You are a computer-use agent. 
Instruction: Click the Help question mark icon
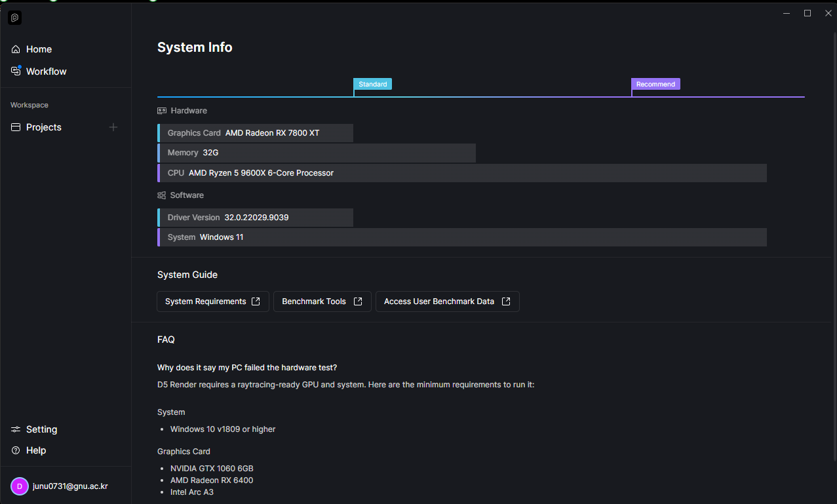(x=16, y=450)
